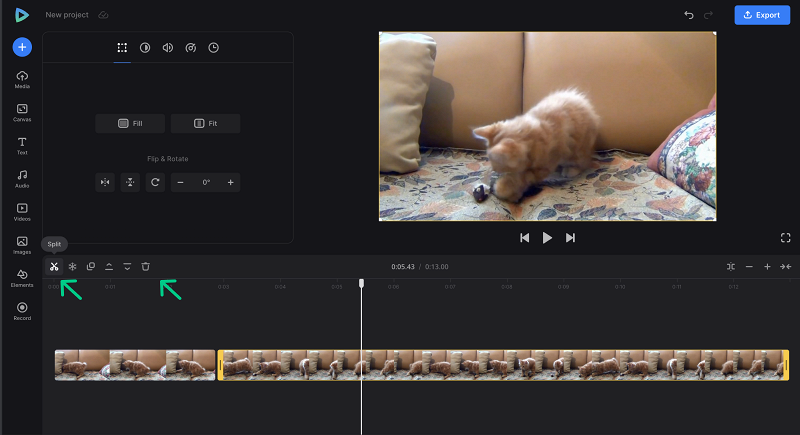Decrease rotation angle with minus
The height and width of the screenshot is (435, 800).
pos(180,182)
